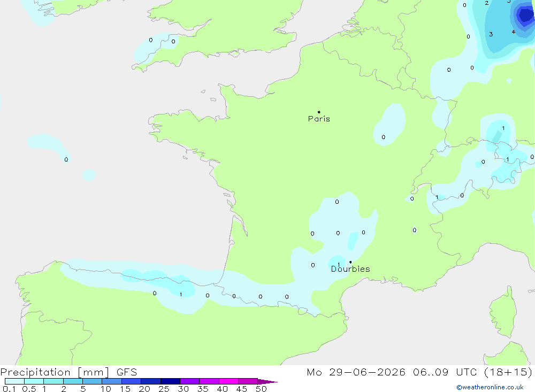Click the precipitation value '3' on the map
The image size is (535, 392).
click(x=491, y=34)
